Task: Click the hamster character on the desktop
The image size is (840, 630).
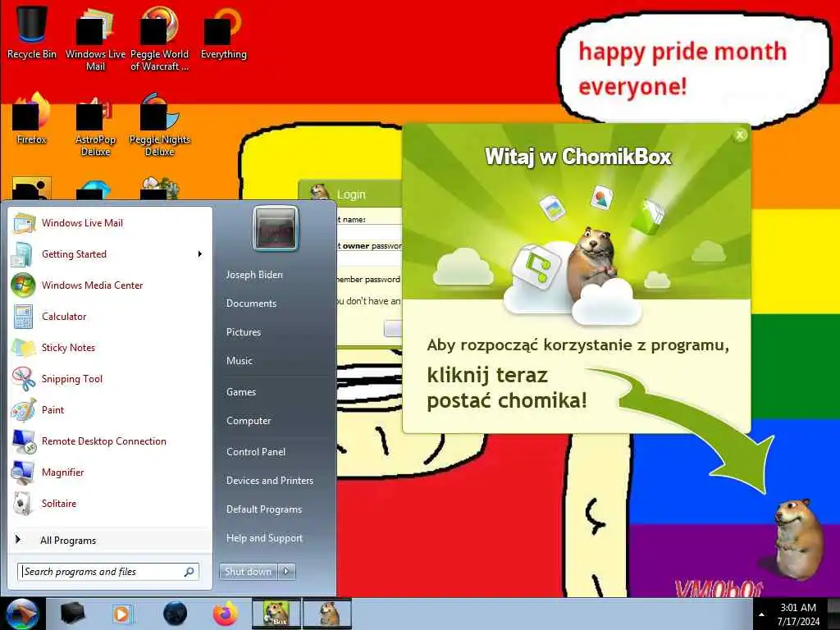Action: (798, 538)
